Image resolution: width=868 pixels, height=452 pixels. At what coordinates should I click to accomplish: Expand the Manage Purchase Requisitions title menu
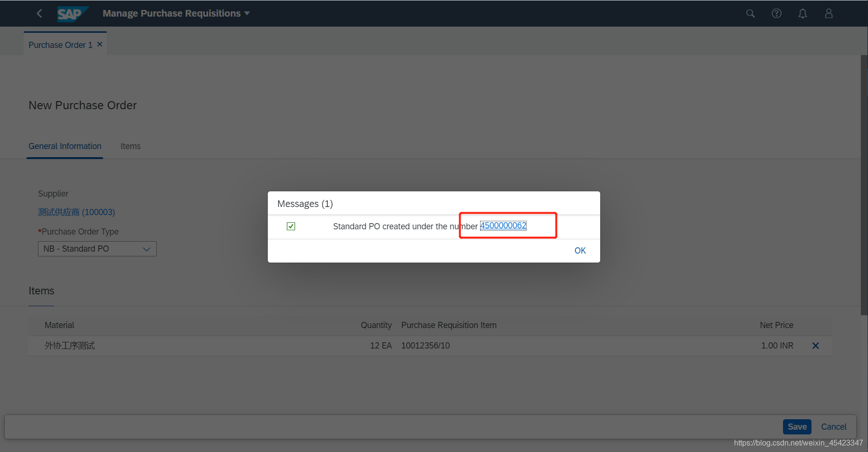tap(176, 13)
